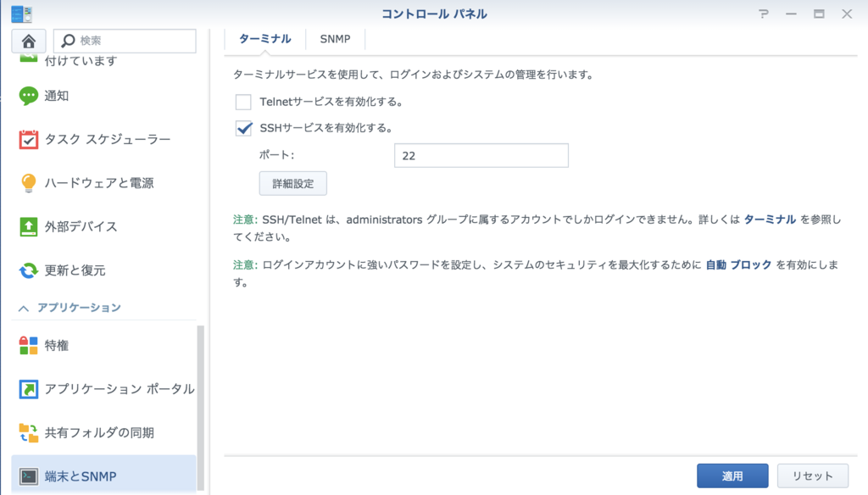Open 通知 speech bubble icon
868x495 pixels.
28,96
